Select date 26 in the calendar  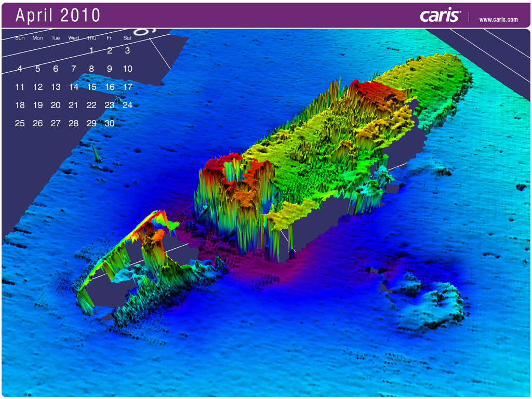38,124
